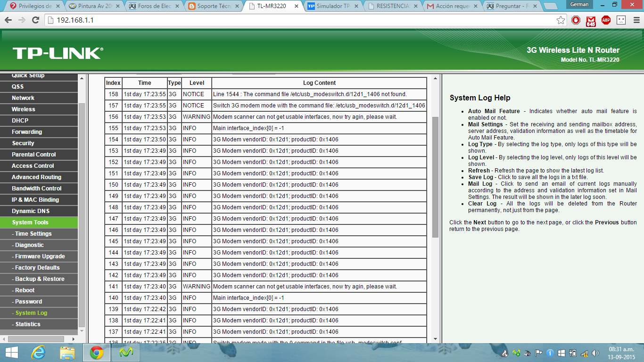Screen dimensions: 644x362
Task: Open the Gmail checker extension
Action: tap(591, 21)
